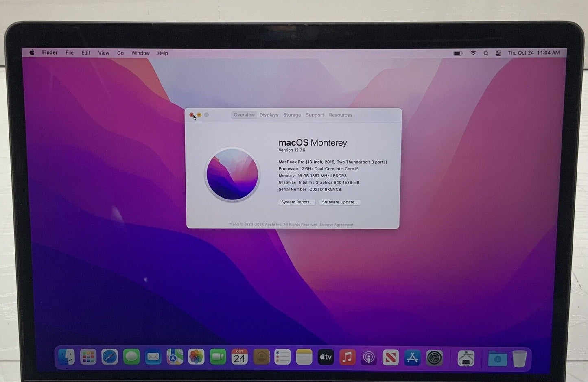Launch the News app from Dock
The image size is (588, 382).
391,357
